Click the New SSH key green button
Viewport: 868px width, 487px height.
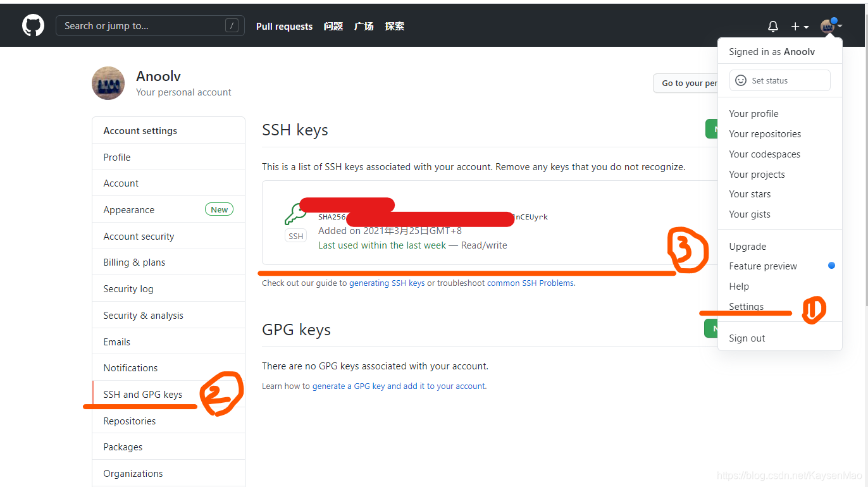tap(712, 129)
